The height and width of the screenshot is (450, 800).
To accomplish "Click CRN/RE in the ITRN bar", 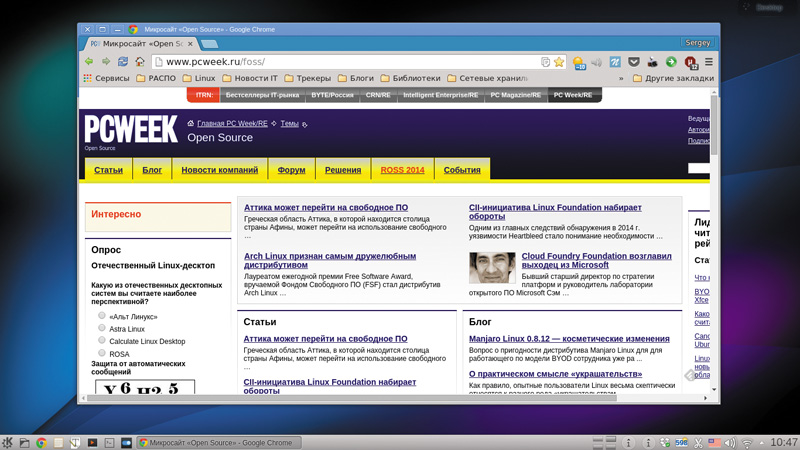I will [378, 95].
